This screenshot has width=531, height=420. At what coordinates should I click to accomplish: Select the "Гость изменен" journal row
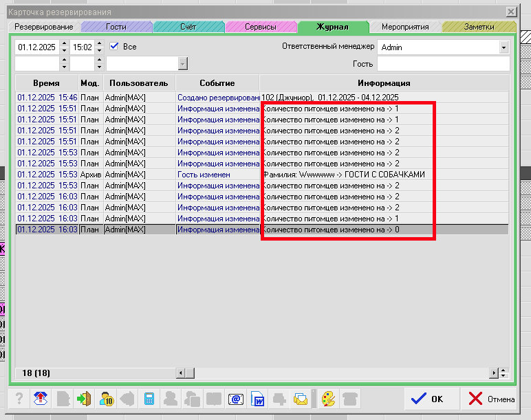pyautogui.click(x=206, y=175)
